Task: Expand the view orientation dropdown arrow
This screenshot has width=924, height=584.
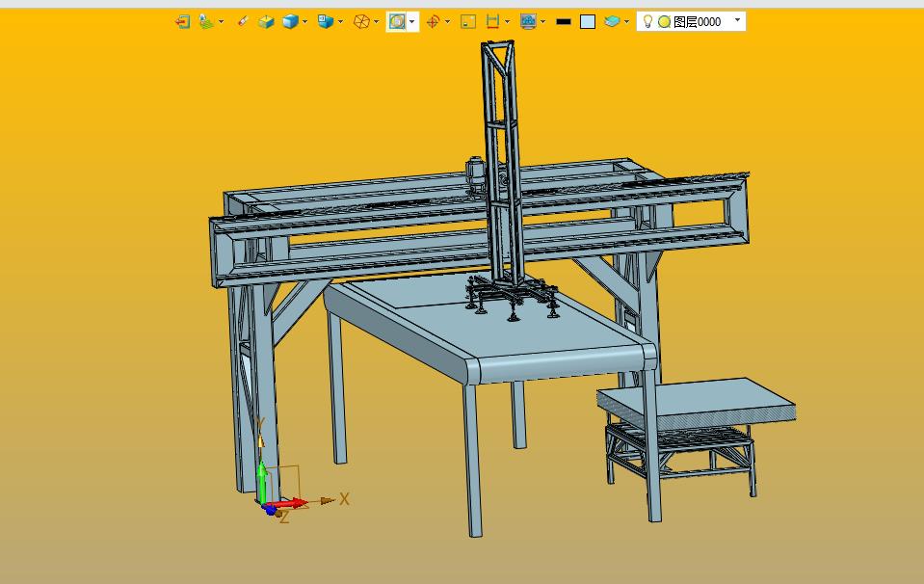Action: (x=340, y=22)
